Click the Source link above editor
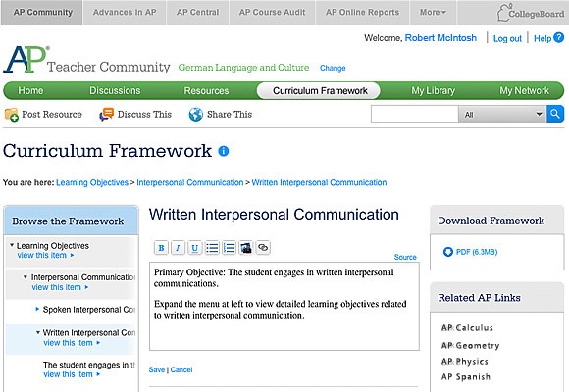This screenshot has width=569, height=392. (x=405, y=257)
